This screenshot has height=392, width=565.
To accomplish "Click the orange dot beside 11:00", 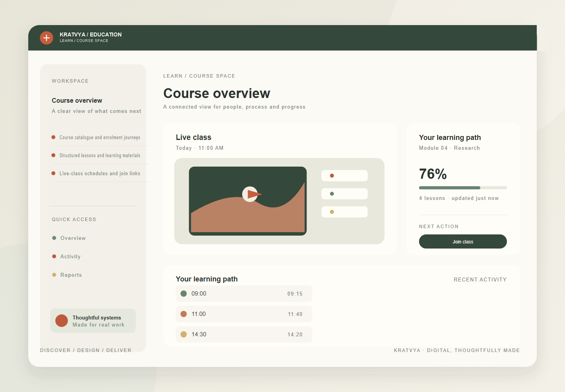I will pos(184,314).
